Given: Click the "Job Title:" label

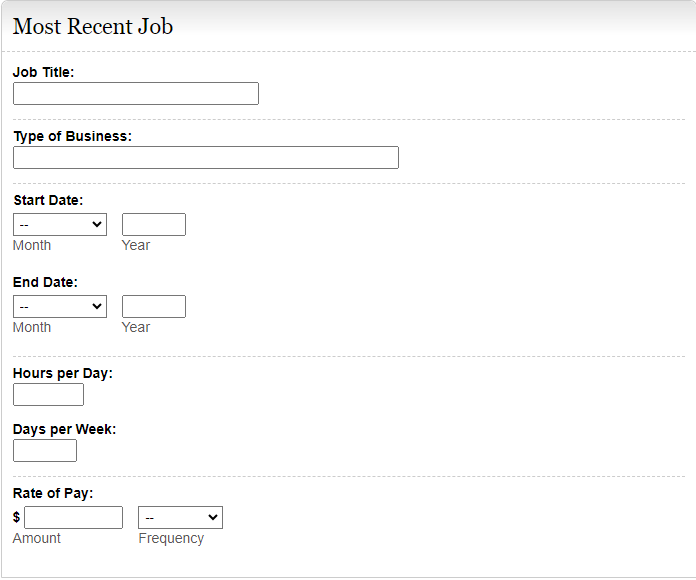Looking at the screenshot, I should [43, 72].
